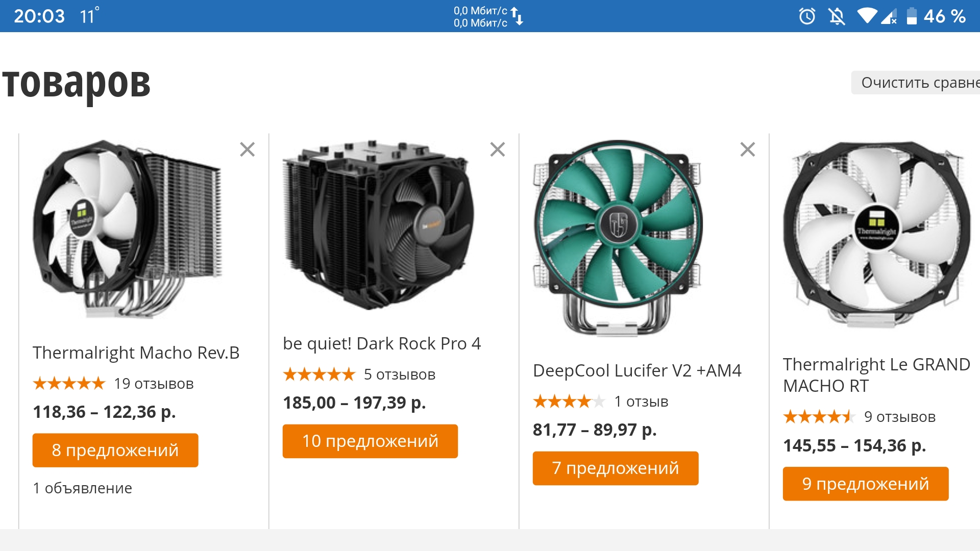Open 7 offers for DeepCool Lucifer V2
Viewport: 980px width, 551px height.
tap(616, 468)
